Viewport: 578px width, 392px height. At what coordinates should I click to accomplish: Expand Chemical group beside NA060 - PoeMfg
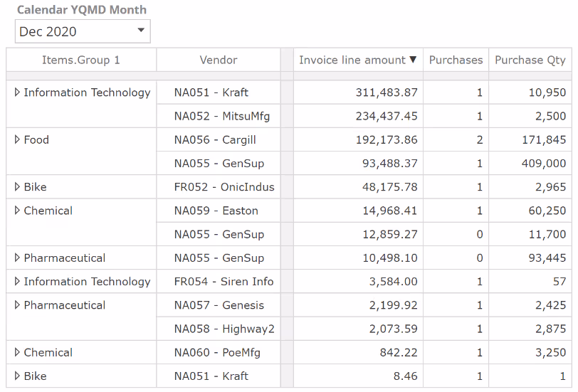tap(17, 352)
